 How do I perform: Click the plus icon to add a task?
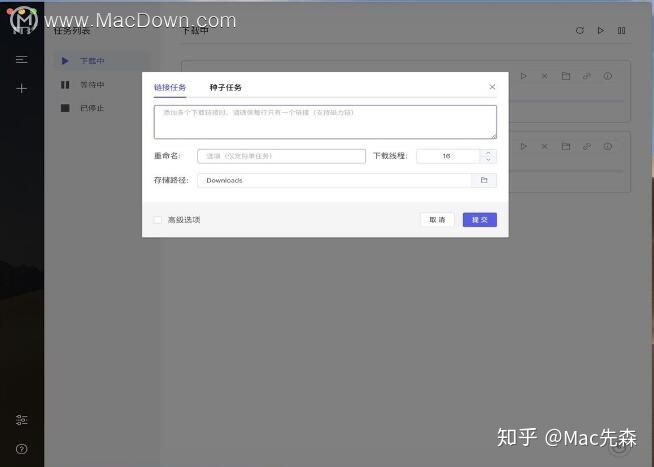click(x=22, y=88)
